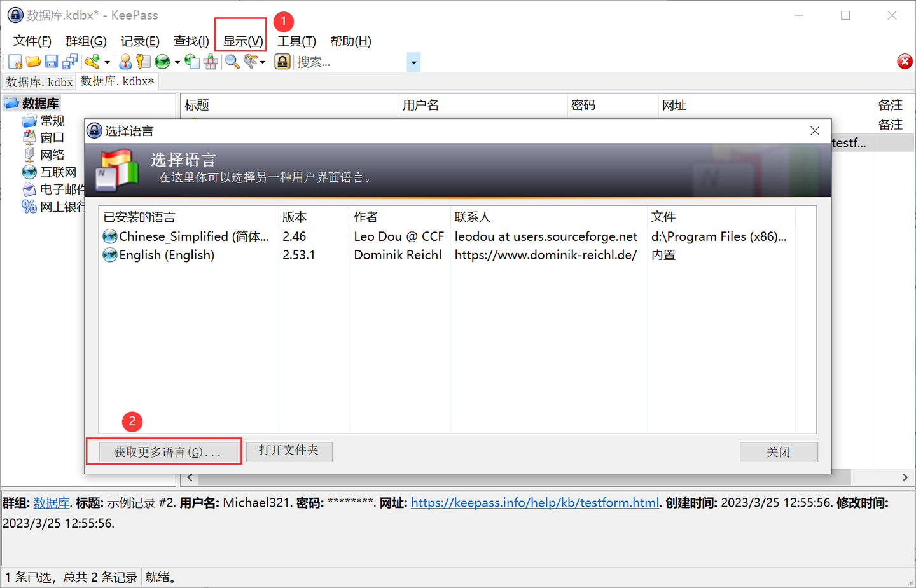Select English (English) in the language list
Image resolution: width=916 pixels, height=588 pixels.
pos(167,255)
